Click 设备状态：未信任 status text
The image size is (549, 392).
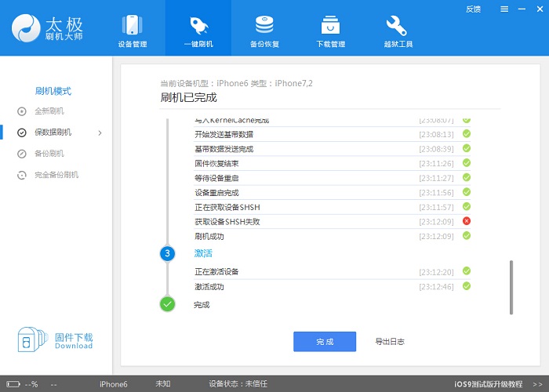238,384
